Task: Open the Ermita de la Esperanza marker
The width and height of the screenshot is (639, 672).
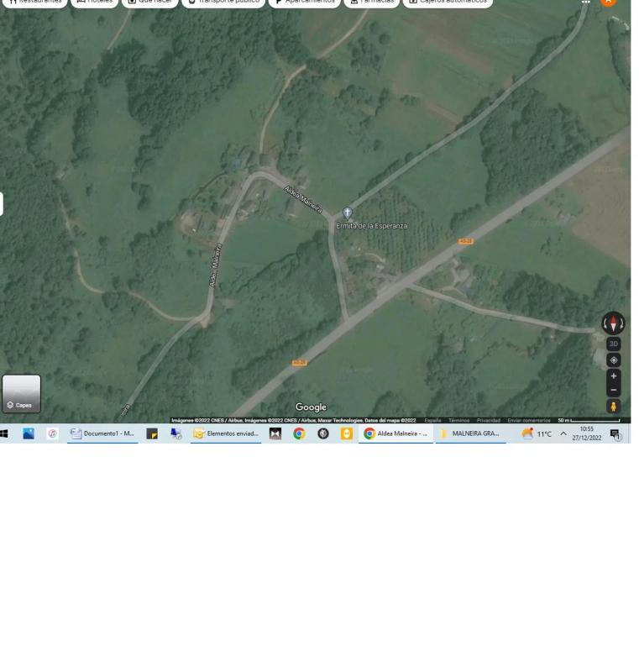Action: point(347,213)
